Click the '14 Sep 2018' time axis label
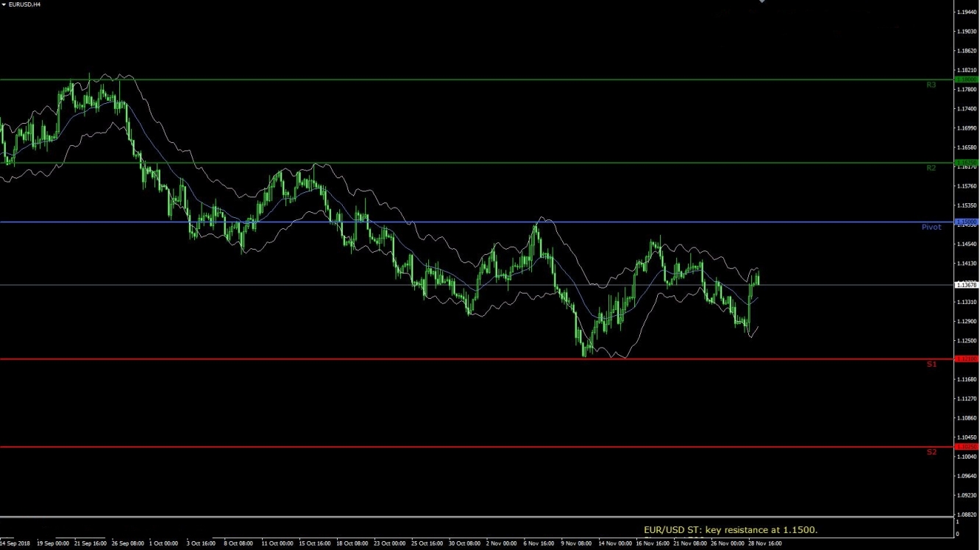The height and width of the screenshot is (550, 980). [x=15, y=544]
